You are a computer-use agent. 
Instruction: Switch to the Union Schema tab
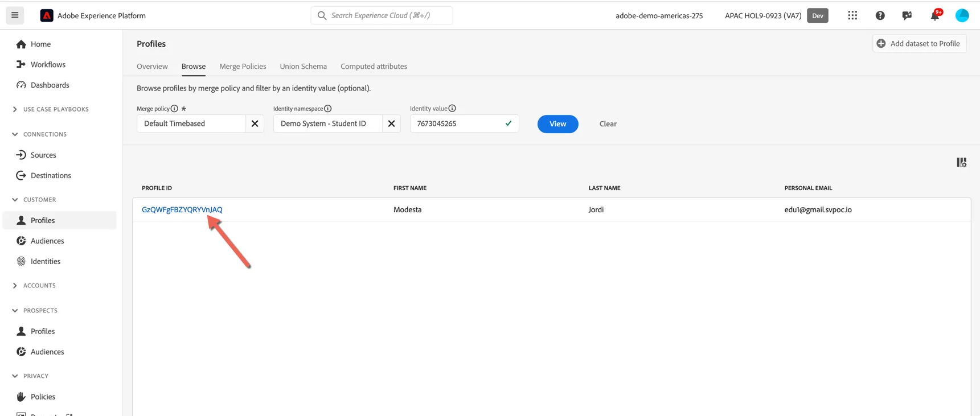pos(303,67)
